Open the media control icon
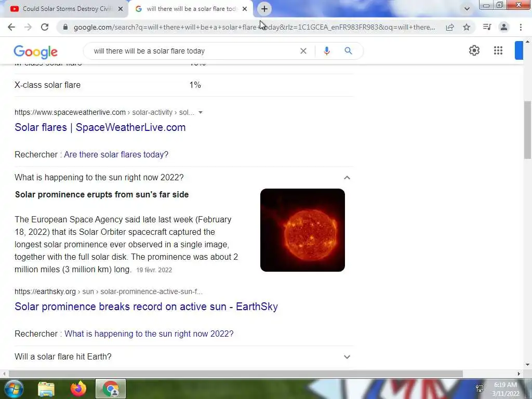Viewport: 532px width, 399px height. click(487, 27)
